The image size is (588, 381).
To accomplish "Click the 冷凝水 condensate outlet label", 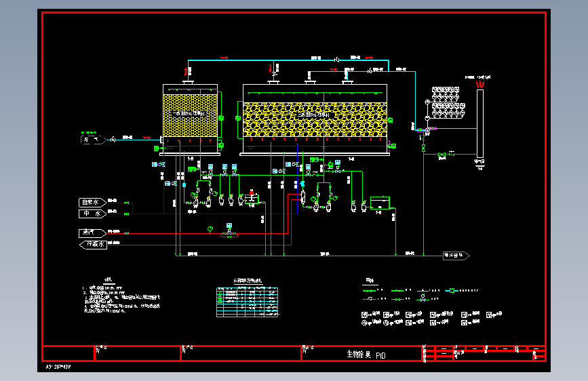I will click(94, 245).
